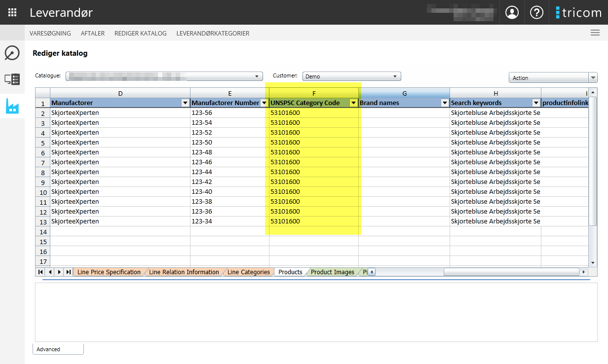Select column D header
Screen dimensions: 608x364
click(x=120, y=93)
